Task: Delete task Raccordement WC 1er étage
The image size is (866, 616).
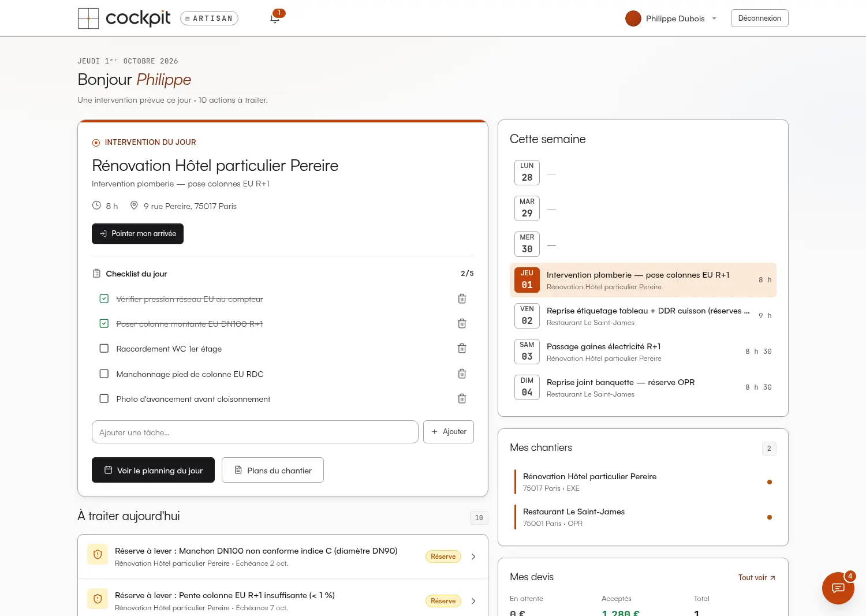Action: tap(462, 349)
